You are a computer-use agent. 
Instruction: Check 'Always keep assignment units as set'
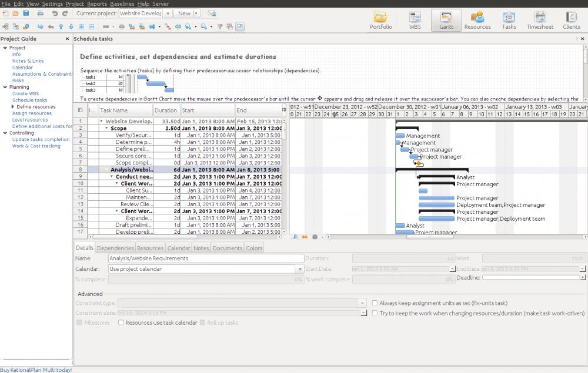(375, 303)
